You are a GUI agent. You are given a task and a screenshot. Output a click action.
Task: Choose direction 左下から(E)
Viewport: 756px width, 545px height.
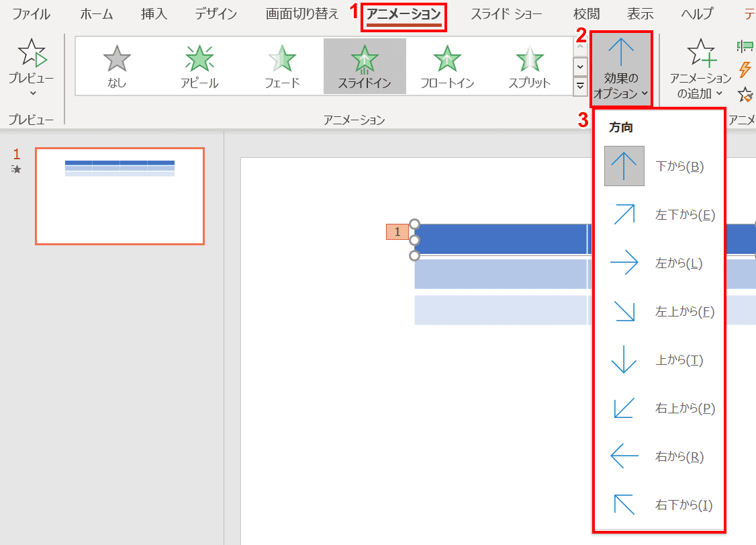point(659,214)
